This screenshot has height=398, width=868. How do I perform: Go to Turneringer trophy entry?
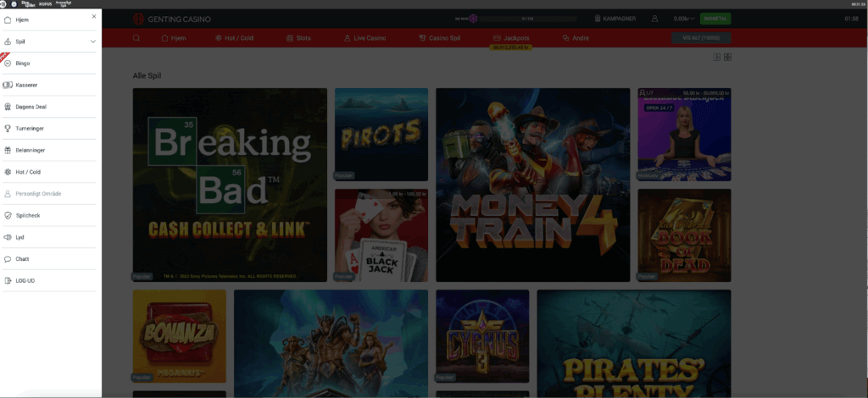click(48, 128)
